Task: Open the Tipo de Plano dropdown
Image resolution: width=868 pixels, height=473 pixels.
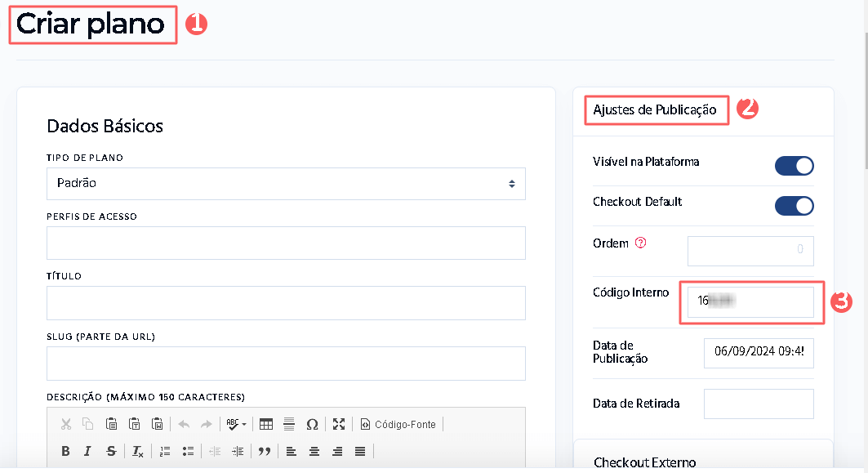Action: coord(286,184)
